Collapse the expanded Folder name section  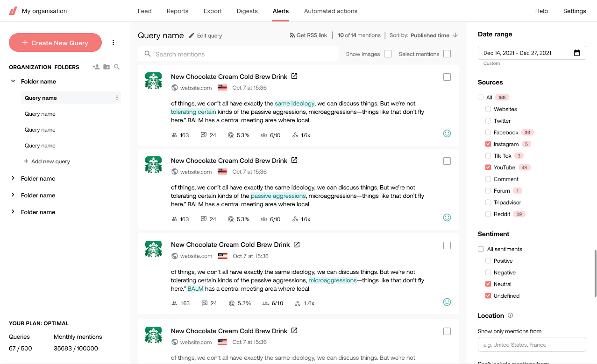[x=13, y=81]
